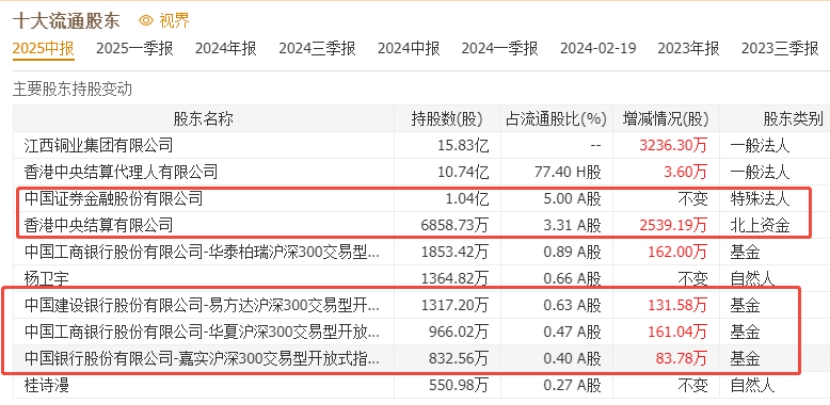Select the 嘉实沪深300 fund row name
Image resolution: width=830 pixels, height=405 pixels.
[202, 359]
